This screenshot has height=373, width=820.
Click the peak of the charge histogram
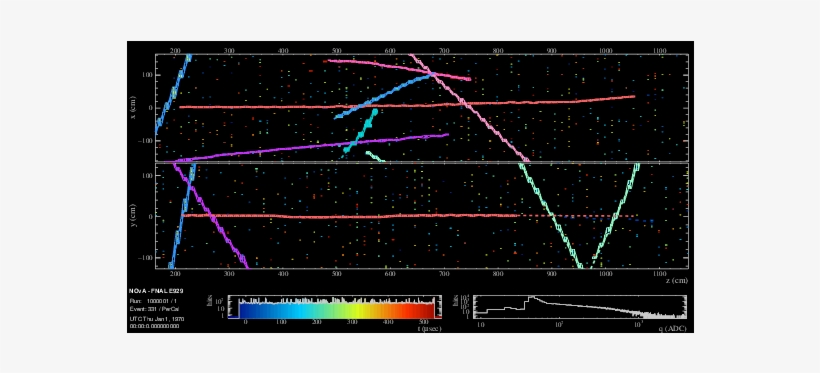click(x=531, y=298)
